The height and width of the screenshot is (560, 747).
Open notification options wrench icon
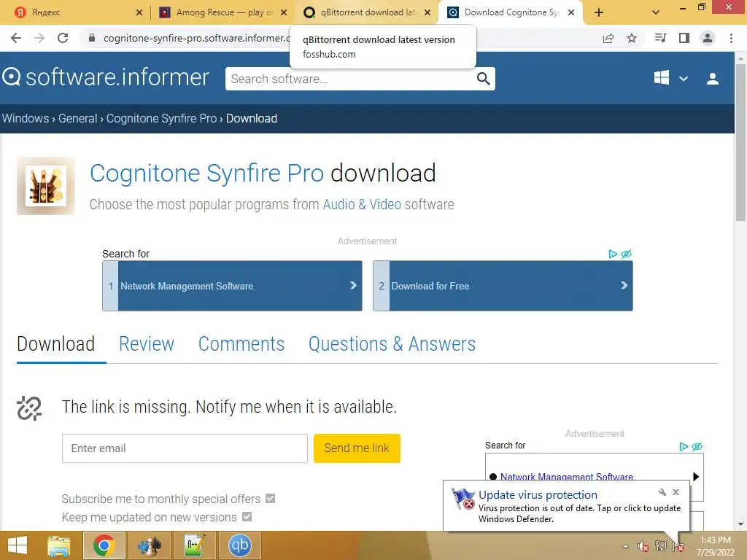click(x=662, y=492)
